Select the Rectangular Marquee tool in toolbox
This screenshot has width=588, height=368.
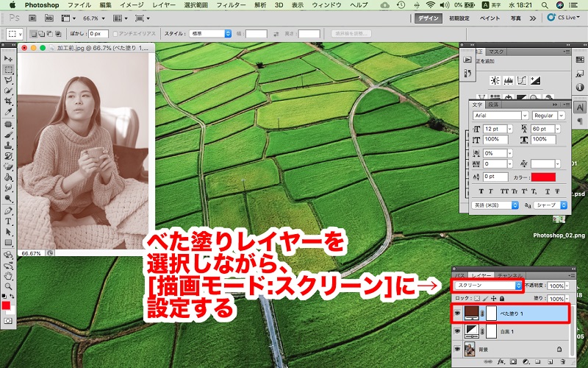coord(8,69)
